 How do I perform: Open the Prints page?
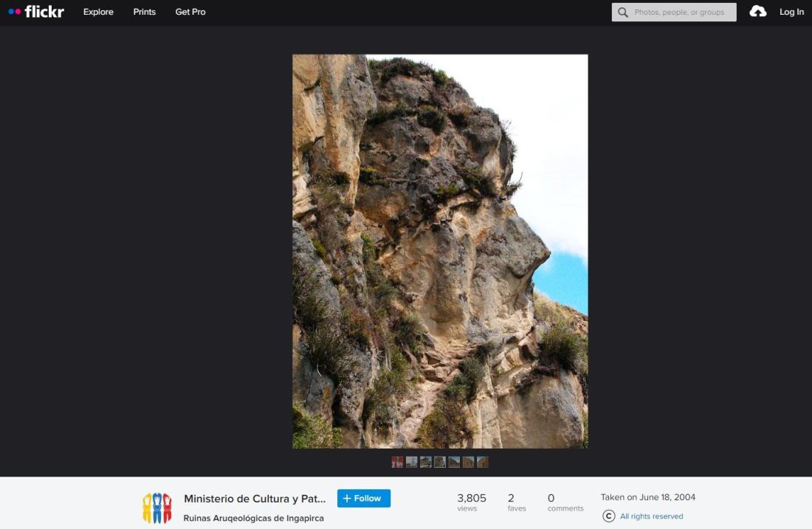click(145, 12)
